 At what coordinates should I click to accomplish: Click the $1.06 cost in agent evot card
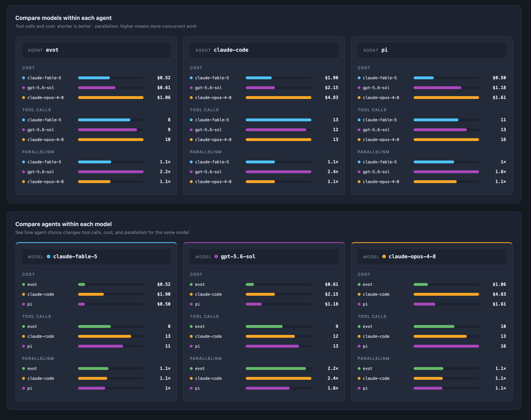pos(164,97)
